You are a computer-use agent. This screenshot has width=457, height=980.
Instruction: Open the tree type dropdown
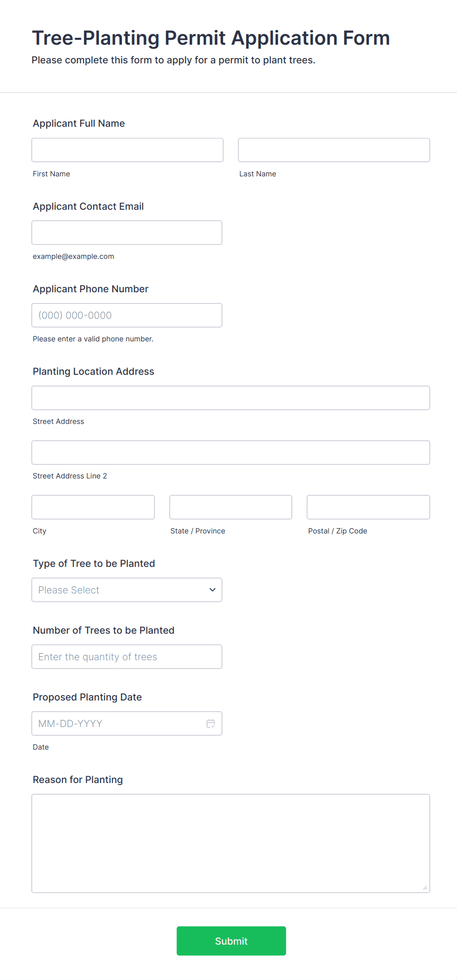pos(127,590)
